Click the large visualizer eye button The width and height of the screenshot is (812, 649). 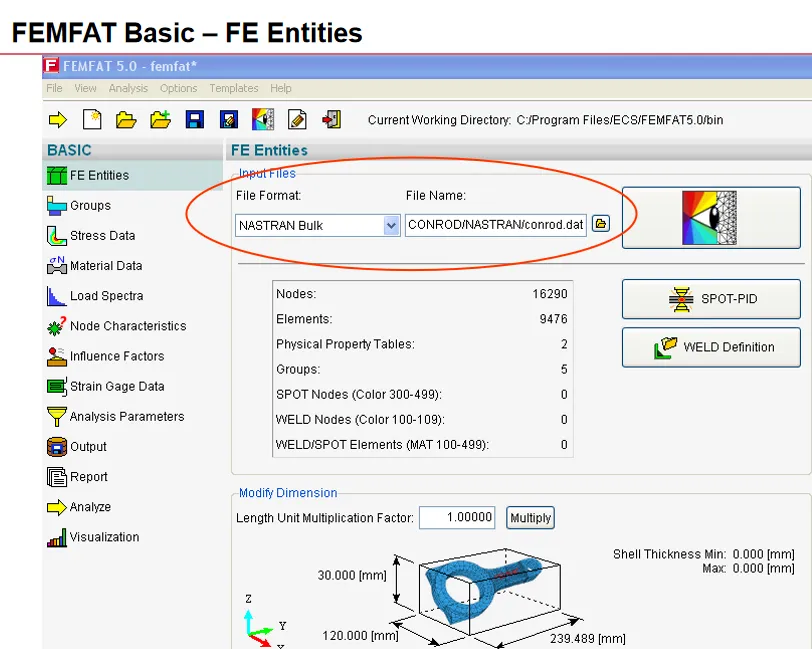point(711,218)
